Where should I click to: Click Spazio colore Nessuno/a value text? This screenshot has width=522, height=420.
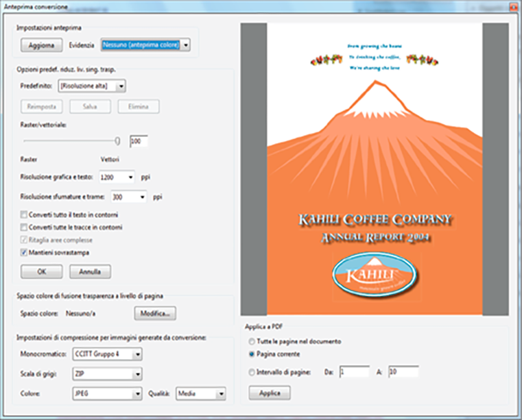(80, 313)
